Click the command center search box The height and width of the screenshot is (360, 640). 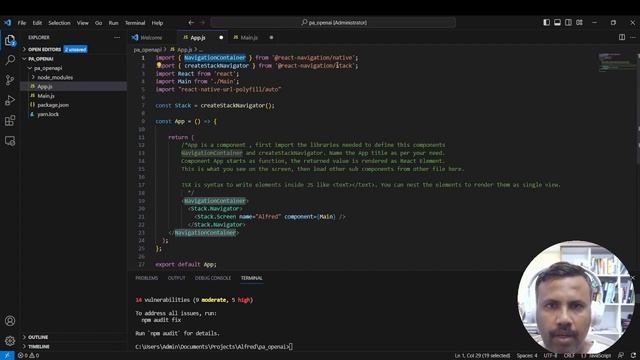pos(333,22)
